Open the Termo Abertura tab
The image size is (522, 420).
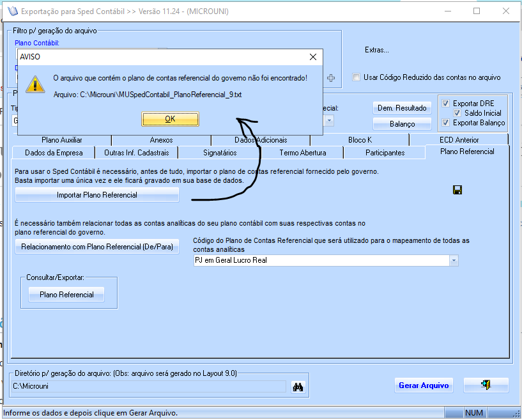coord(303,153)
